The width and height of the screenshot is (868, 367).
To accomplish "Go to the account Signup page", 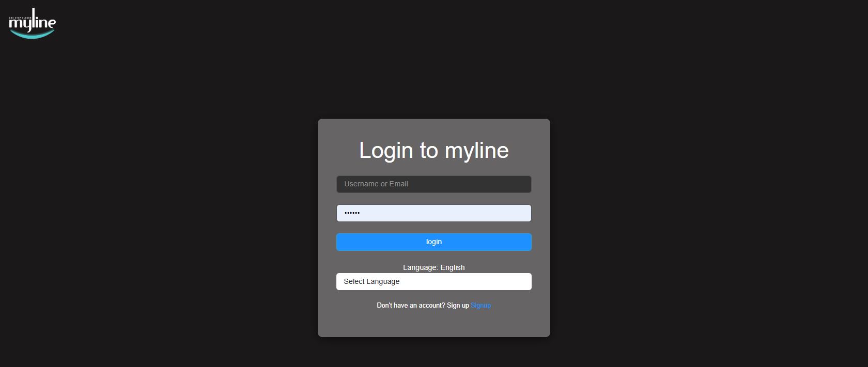I will tap(481, 306).
